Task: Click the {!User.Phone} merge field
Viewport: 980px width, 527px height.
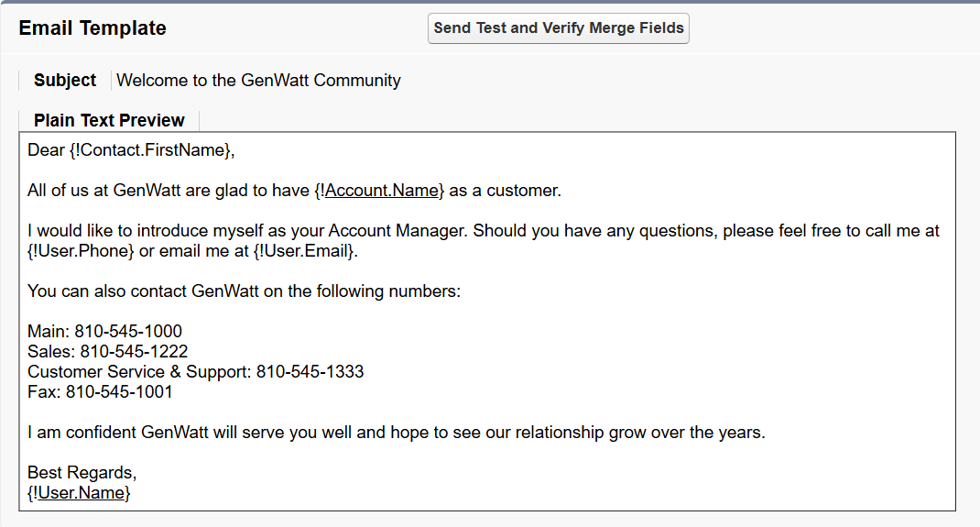Action: pos(81,251)
